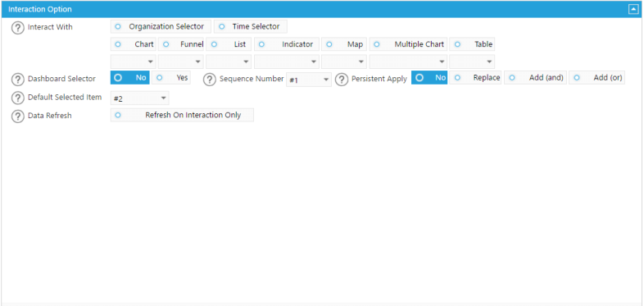Click the Data Refresh label
Image resolution: width=644 pixels, height=306 pixels.
tap(50, 116)
